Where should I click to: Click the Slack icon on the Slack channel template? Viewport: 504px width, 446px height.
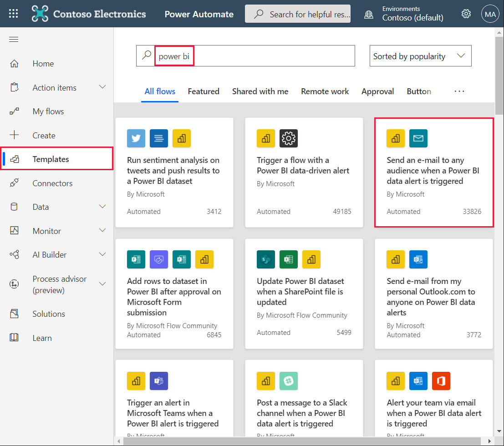pyautogui.click(x=289, y=381)
